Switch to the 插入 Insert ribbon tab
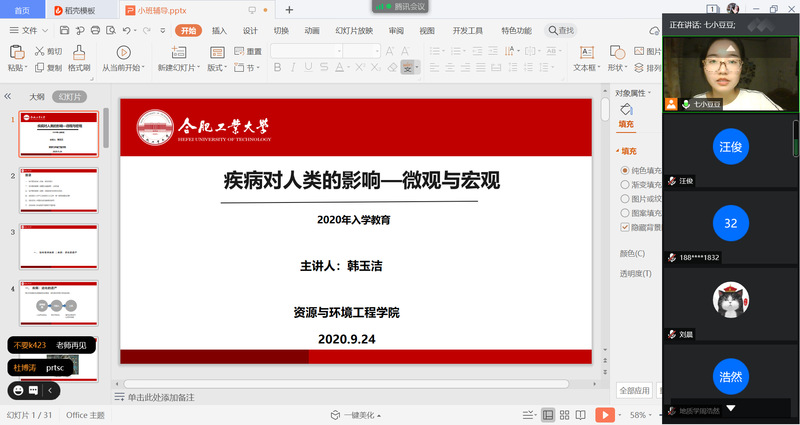This screenshot has height=425, width=800. coord(219,31)
